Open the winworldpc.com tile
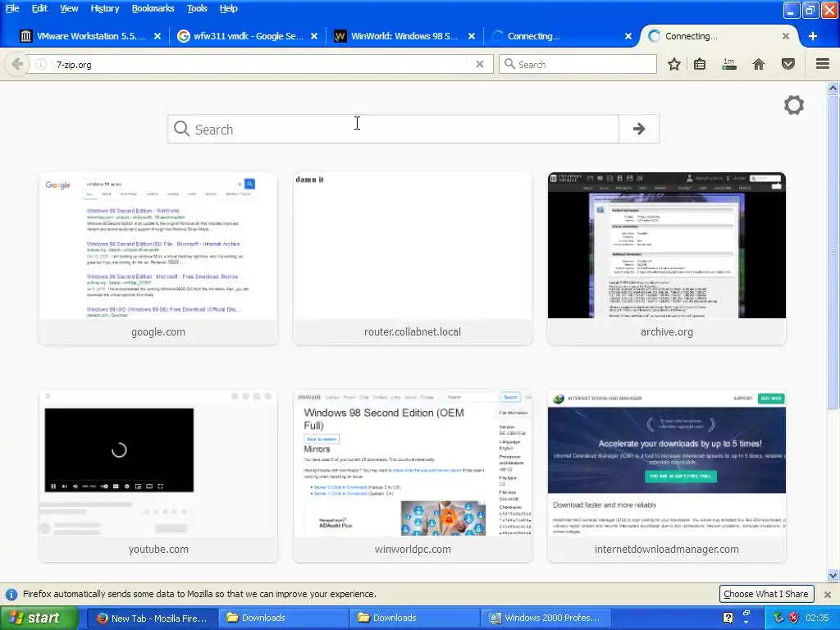 (413, 476)
